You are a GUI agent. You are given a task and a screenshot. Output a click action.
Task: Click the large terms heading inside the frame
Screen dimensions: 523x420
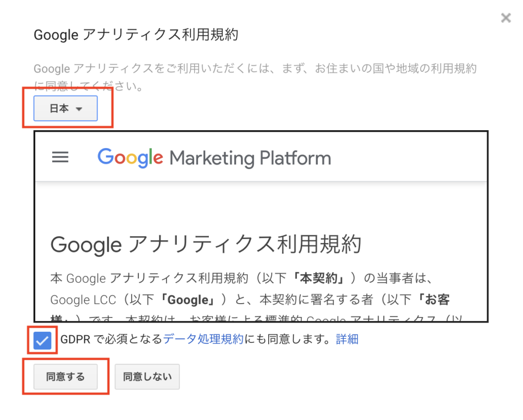click(x=206, y=244)
